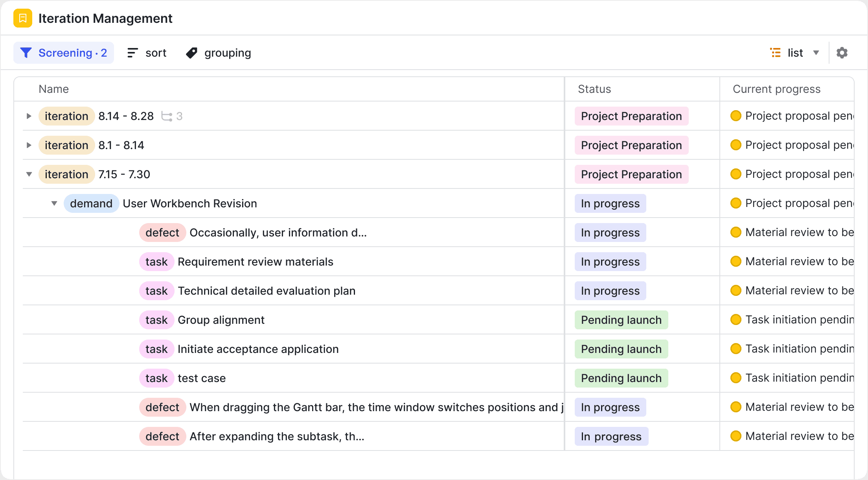Click the sort icon in the toolbar
Screen dimensions: 868x480
[132, 52]
